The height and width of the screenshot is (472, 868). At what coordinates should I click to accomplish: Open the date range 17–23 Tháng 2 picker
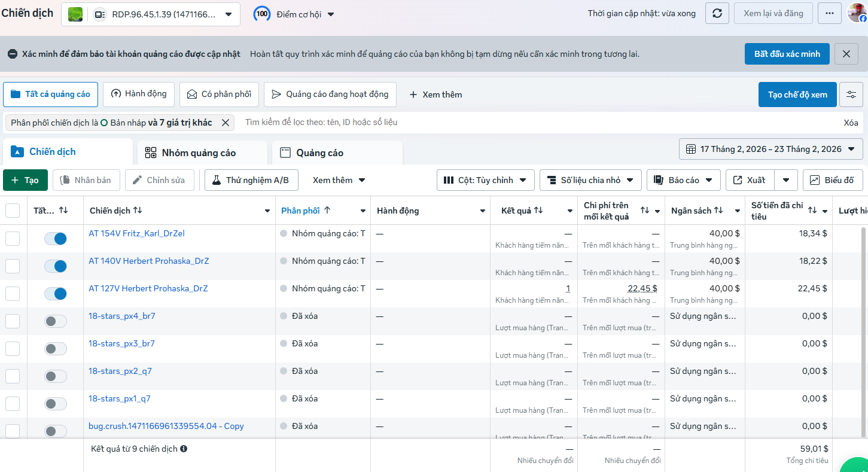click(x=771, y=149)
